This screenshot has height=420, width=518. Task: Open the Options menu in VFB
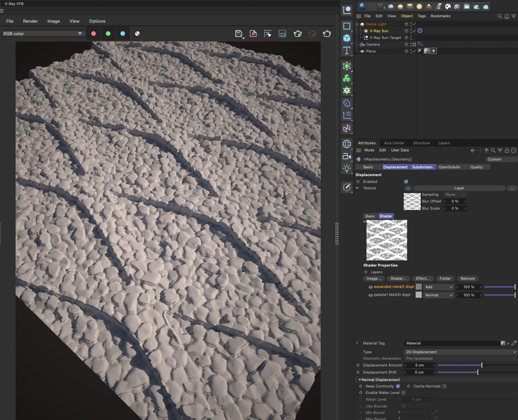click(x=97, y=21)
